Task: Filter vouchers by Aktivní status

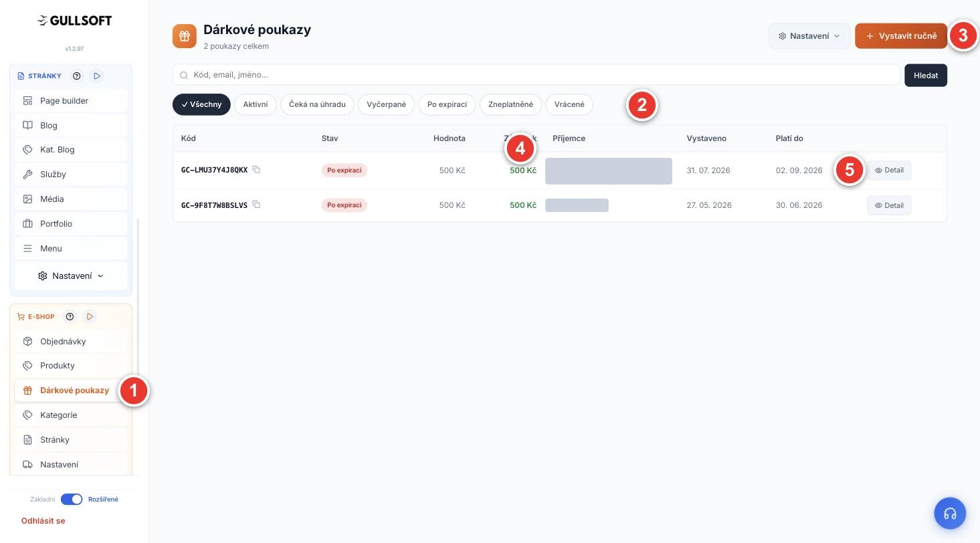Action: coord(256,104)
